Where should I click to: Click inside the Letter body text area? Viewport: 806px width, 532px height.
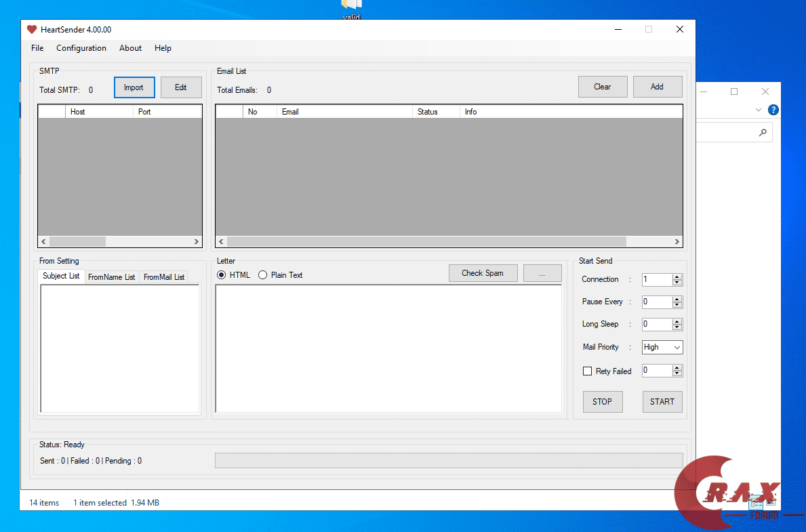tap(388, 348)
